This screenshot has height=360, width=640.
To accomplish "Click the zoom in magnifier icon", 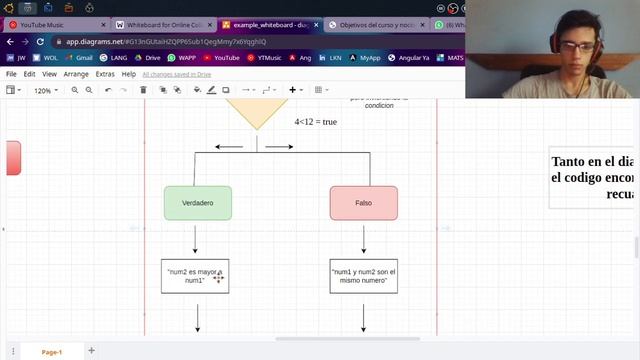I will pyautogui.click(x=75, y=90).
